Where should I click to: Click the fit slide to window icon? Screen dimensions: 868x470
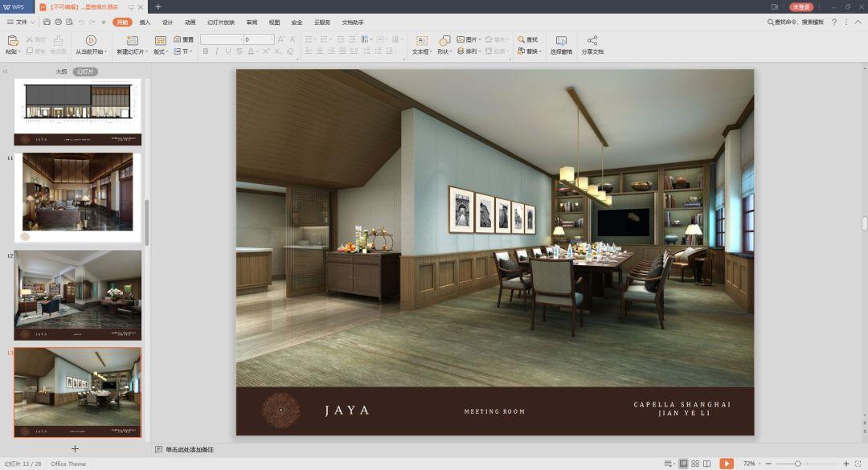point(858,464)
